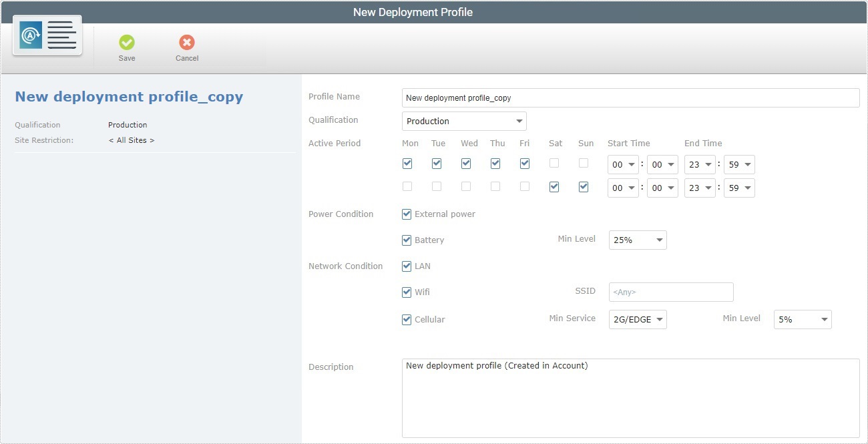Screen dimensions: 868x444
Task: Uncheck Monday in the first Active Period row
Action: [407, 164]
